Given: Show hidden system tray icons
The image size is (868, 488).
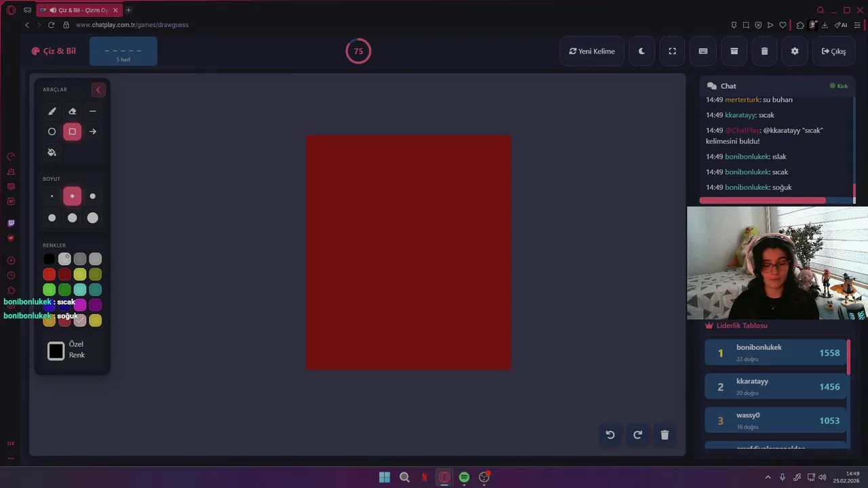Looking at the screenshot, I should [768, 477].
